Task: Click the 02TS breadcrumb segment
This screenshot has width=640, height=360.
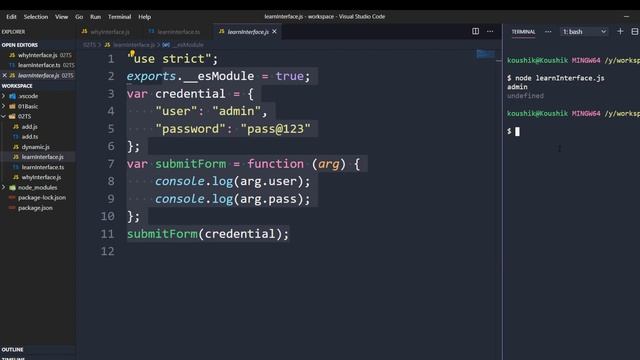Action: 89,45
